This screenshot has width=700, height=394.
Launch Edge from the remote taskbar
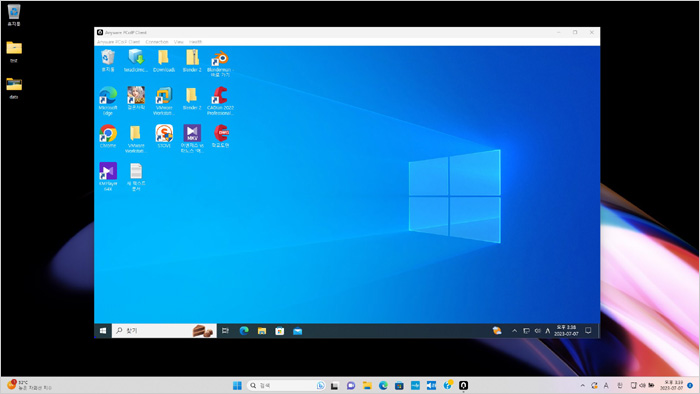click(244, 331)
